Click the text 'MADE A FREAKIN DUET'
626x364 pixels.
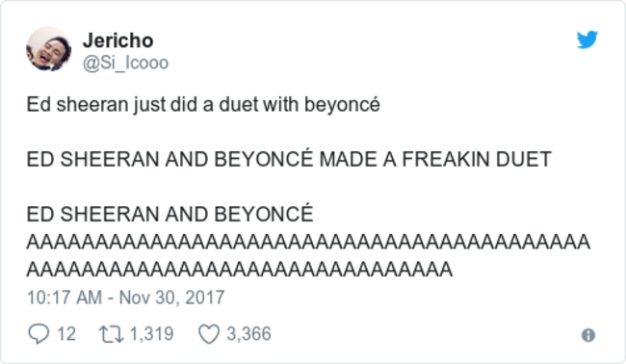point(435,159)
